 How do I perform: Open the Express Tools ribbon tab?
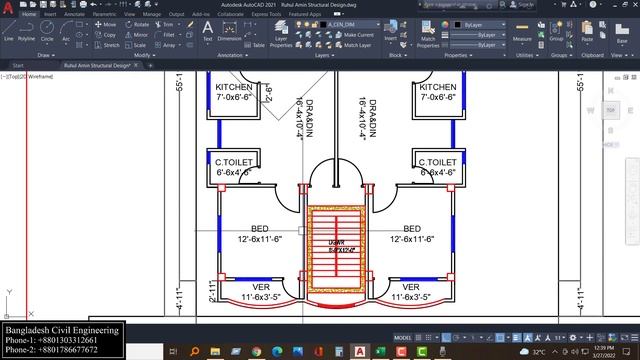(266, 14)
